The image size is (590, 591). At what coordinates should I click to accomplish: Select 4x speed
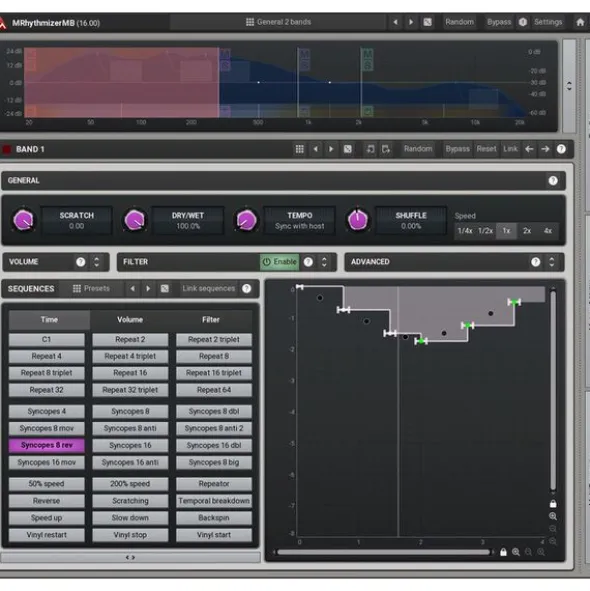548,231
